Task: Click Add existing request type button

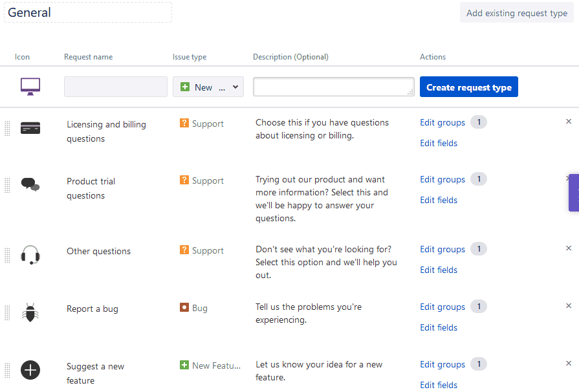Action: tap(516, 13)
